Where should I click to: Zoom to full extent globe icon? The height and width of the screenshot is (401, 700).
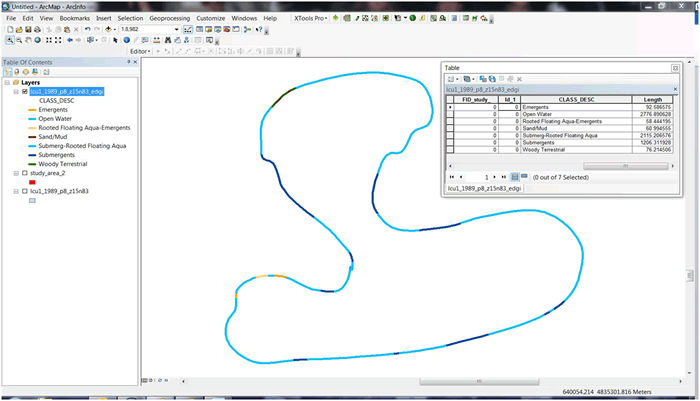click(x=38, y=40)
